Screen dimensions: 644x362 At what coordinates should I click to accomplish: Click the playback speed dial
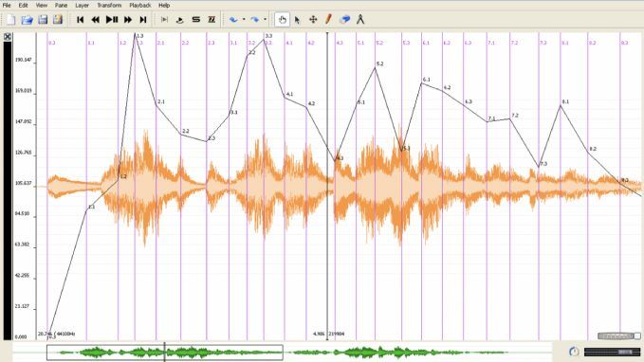tap(574, 352)
